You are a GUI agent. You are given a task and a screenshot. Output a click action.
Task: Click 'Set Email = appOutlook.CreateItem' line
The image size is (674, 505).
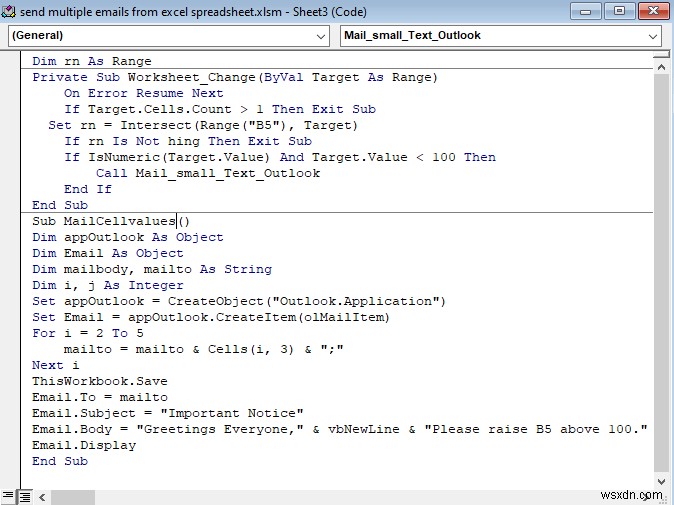point(211,317)
